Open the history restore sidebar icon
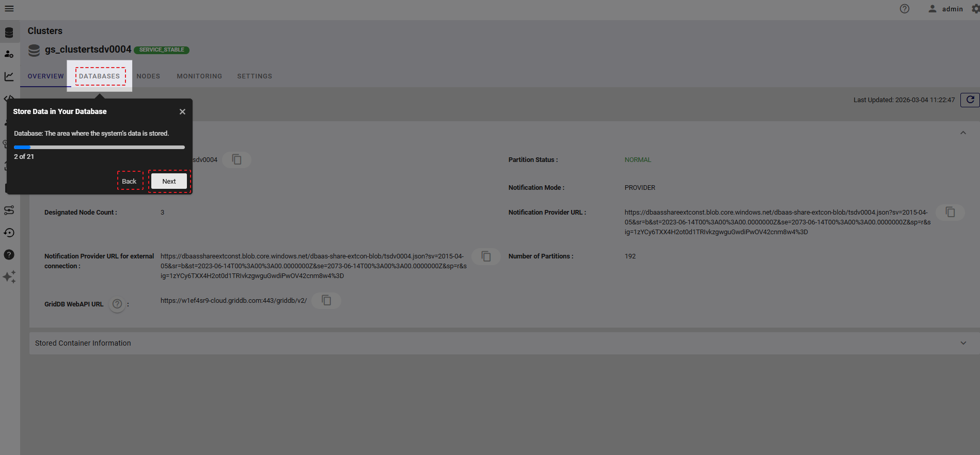Viewport: 980px width, 455px height. (x=9, y=233)
